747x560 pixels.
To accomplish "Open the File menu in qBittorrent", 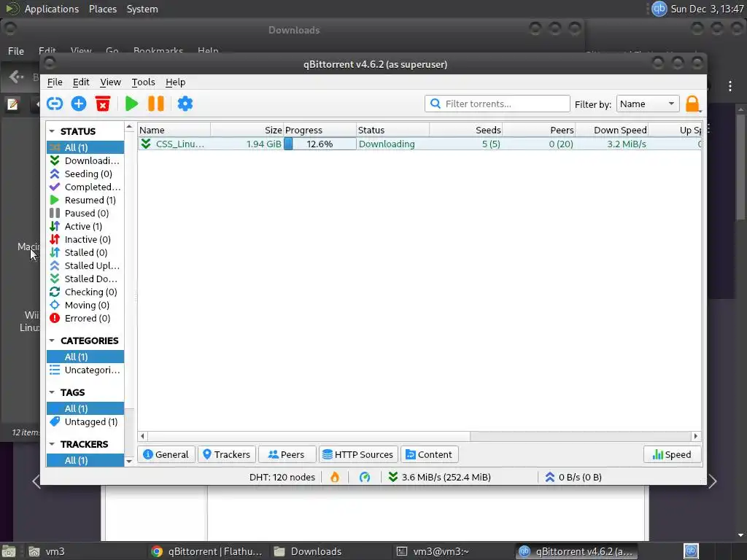I will (x=55, y=82).
